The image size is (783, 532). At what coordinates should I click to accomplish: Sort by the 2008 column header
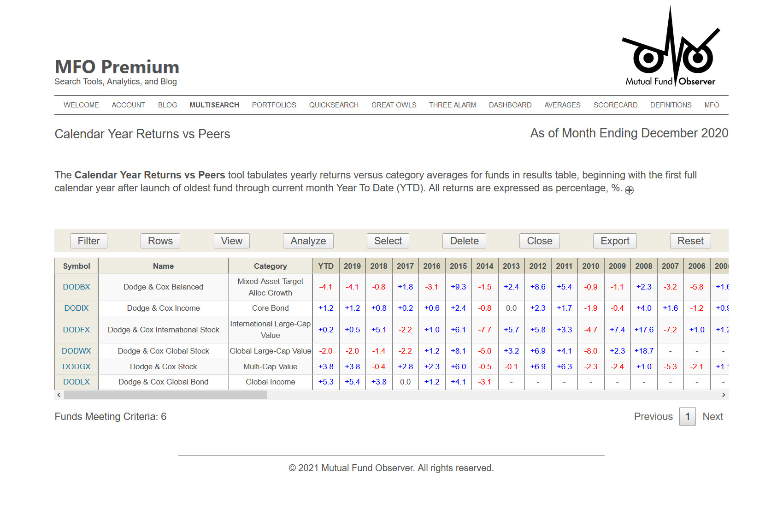(644, 266)
